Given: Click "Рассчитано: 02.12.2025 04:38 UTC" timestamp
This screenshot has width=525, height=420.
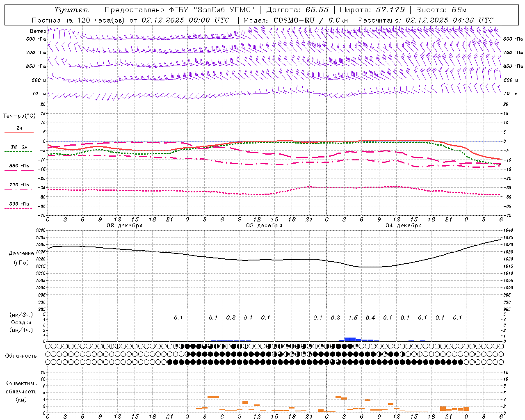Looking at the screenshot, I should click(x=426, y=20).
